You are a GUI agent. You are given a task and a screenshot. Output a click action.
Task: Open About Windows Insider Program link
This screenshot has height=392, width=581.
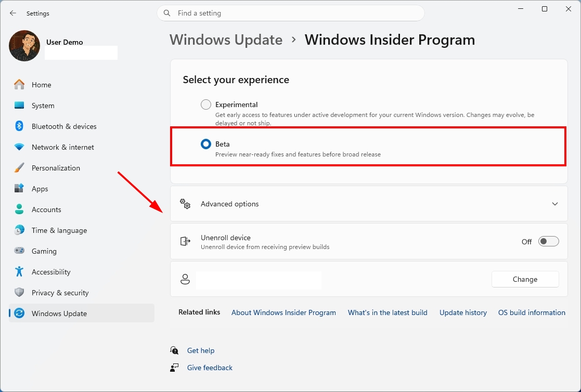click(283, 312)
